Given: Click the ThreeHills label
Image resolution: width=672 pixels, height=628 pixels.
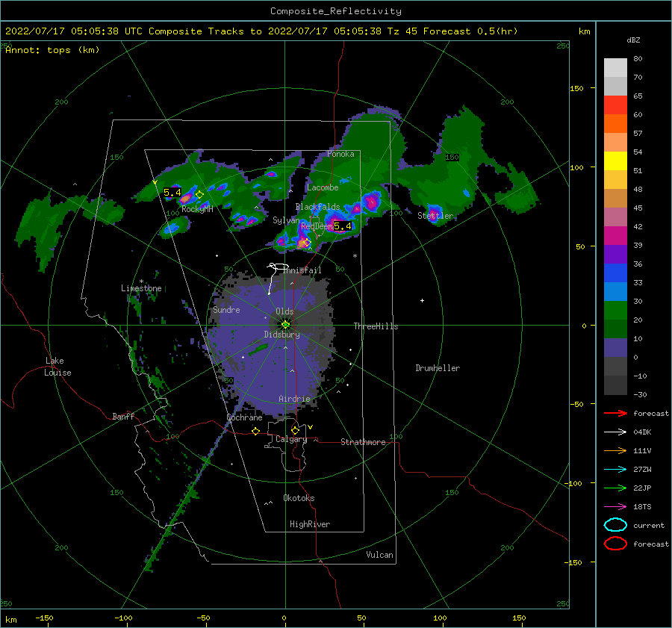Looking at the screenshot, I should [x=376, y=326].
